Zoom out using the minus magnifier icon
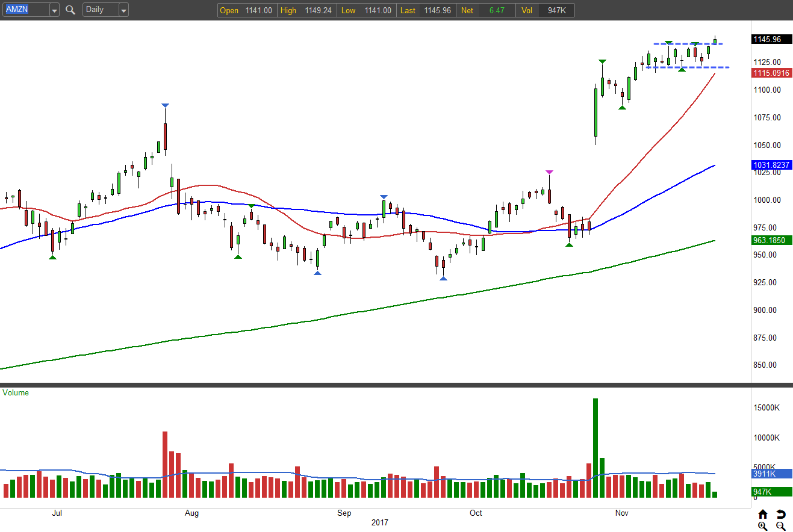This screenshot has width=793, height=532. [781, 526]
